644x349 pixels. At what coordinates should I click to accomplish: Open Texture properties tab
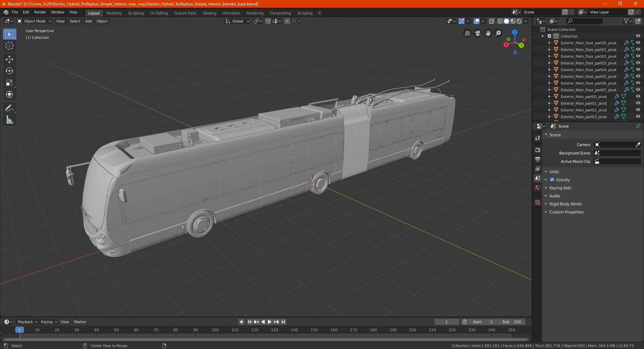point(538,202)
